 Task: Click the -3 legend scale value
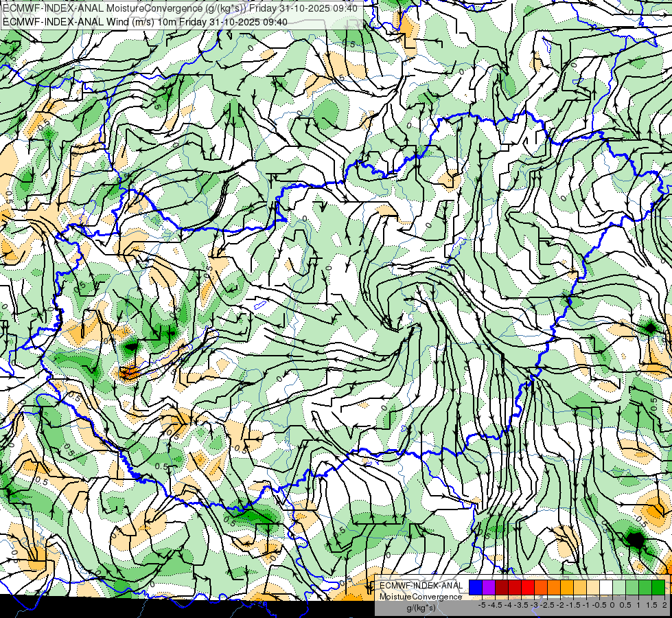(535, 605)
